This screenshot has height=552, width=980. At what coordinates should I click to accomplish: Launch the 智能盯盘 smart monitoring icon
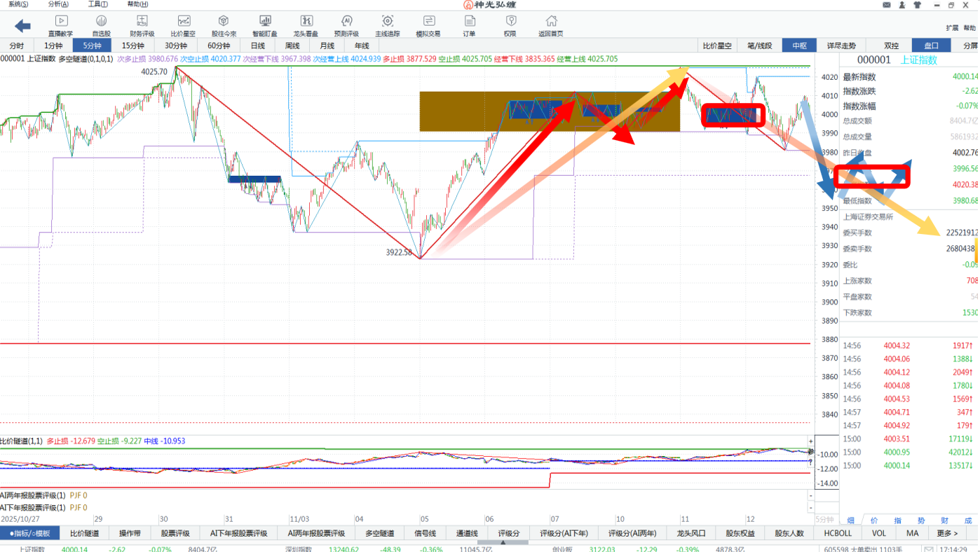click(x=265, y=26)
